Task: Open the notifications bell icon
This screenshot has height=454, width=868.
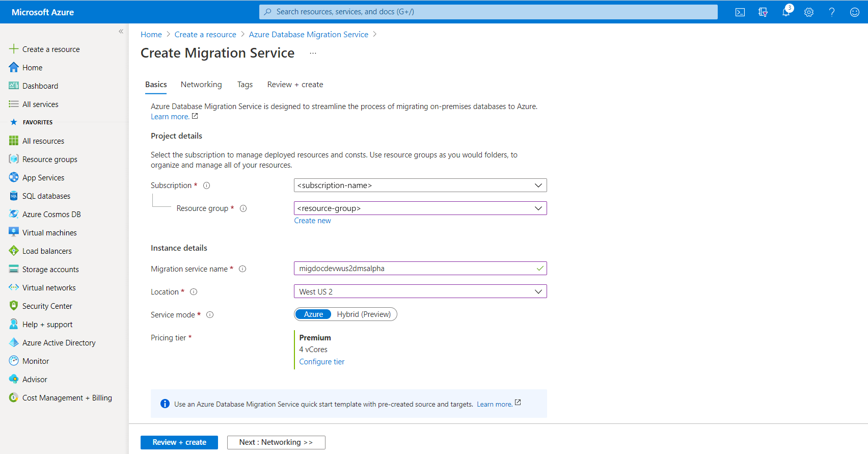Action: pyautogui.click(x=786, y=12)
